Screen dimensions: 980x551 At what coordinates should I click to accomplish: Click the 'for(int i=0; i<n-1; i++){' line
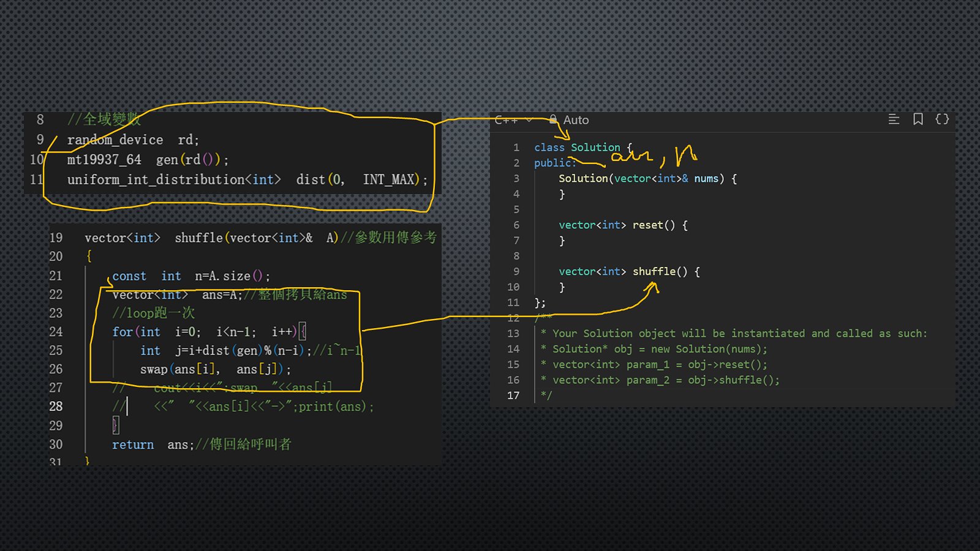[x=209, y=332]
